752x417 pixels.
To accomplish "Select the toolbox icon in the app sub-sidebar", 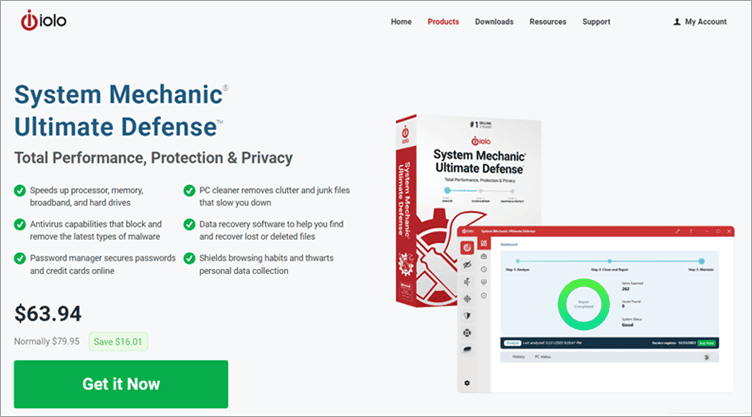I will coord(484,257).
